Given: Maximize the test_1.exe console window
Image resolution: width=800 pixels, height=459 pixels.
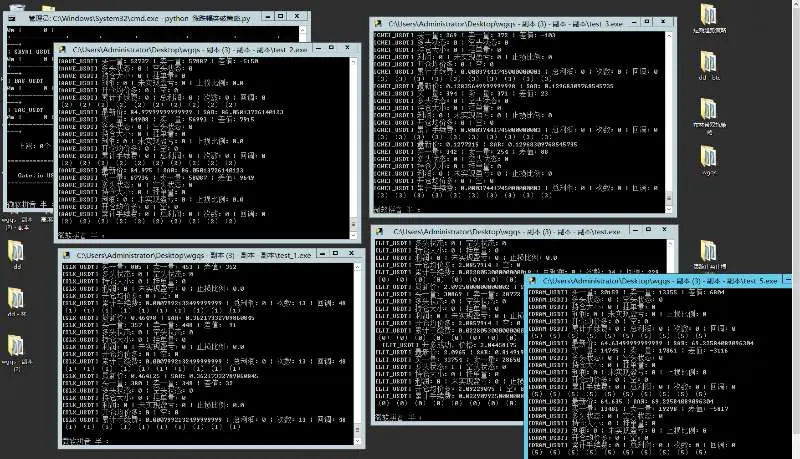Looking at the screenshot, I should click(x=336, y=253).
